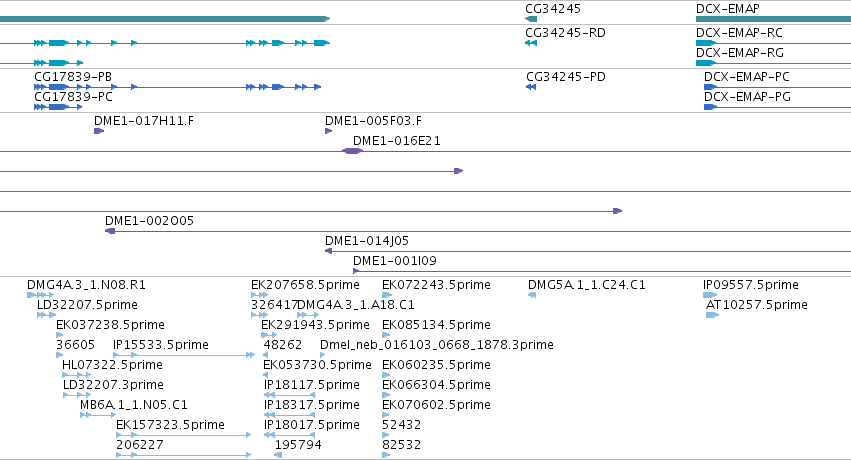Click the IP18317.5prime EST label

tap(312, 405)
